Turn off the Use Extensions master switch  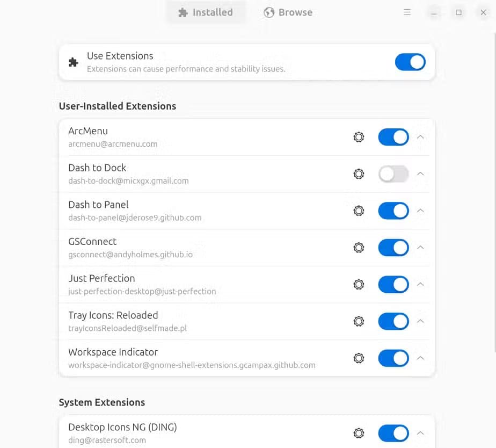[x=410, y=62]
